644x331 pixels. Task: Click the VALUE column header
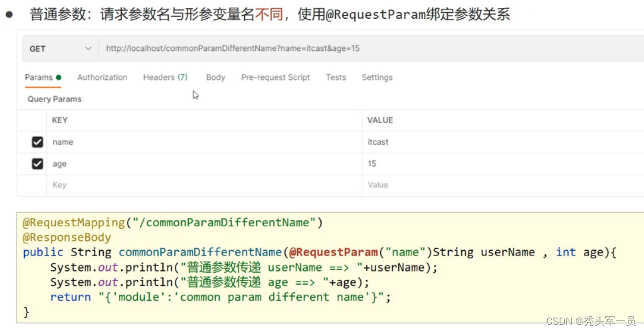click(x=380, y=120)
